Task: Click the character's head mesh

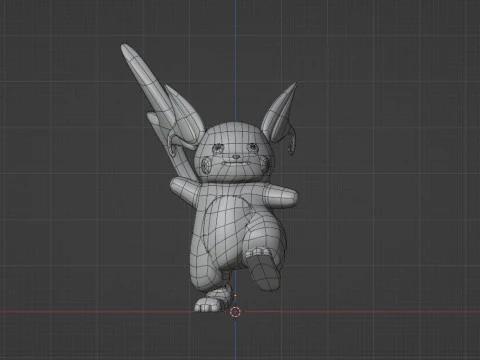Action: [x=234, y=152]
